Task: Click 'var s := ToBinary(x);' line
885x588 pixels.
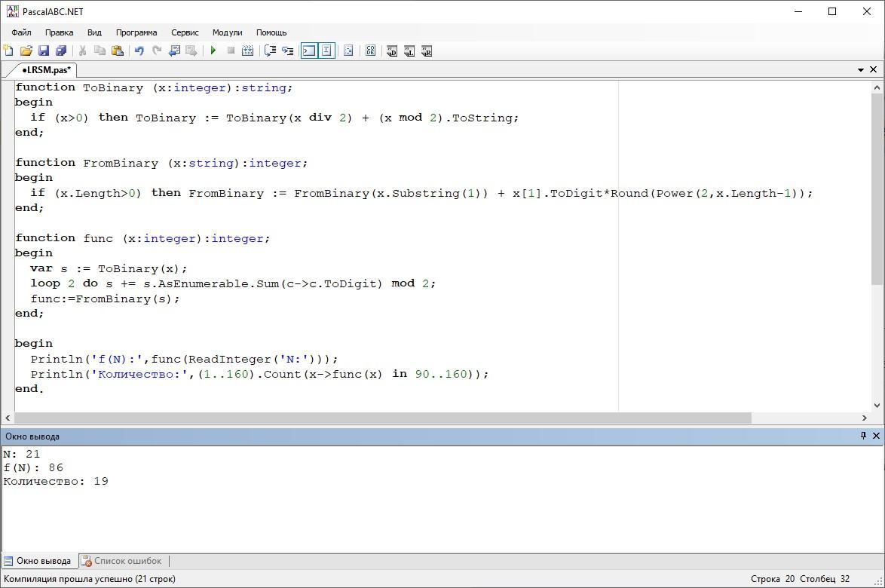Action: [x=109, y=268]
